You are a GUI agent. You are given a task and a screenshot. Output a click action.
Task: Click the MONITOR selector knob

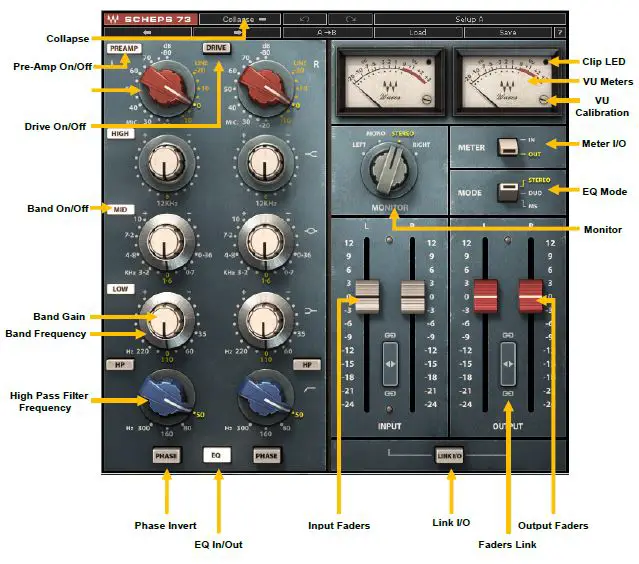(389, 170)
